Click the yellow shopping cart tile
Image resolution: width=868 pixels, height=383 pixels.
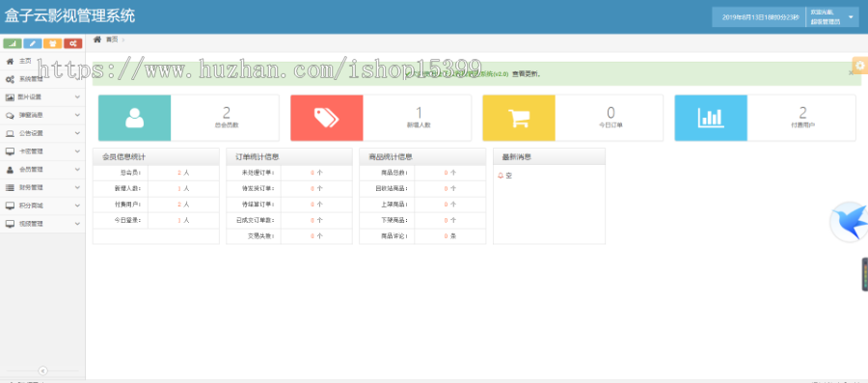(519, 118)
